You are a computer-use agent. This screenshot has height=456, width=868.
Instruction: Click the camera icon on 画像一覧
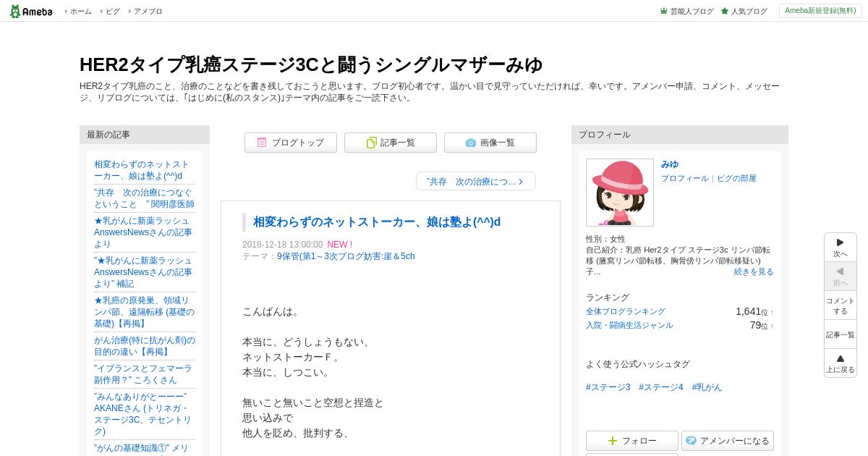pos(471,143)
